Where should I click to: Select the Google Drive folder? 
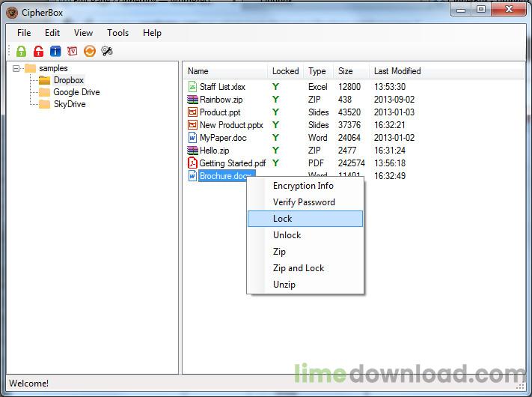76,92
